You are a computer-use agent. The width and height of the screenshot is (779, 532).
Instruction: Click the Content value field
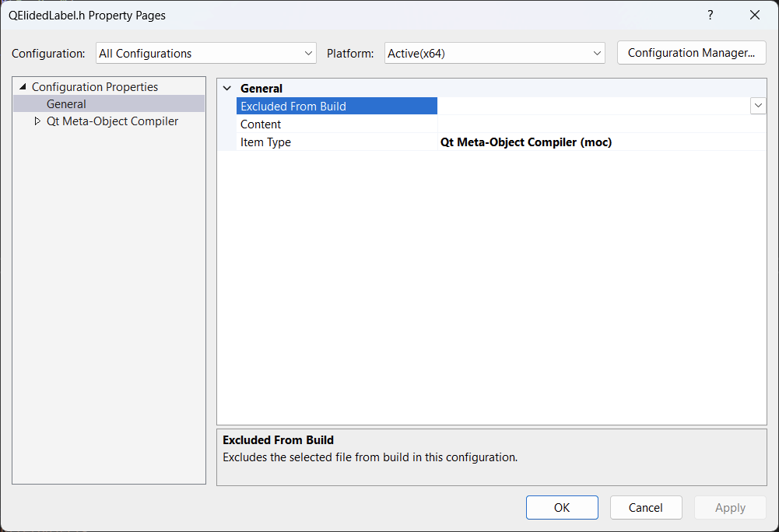pos(599,124)
